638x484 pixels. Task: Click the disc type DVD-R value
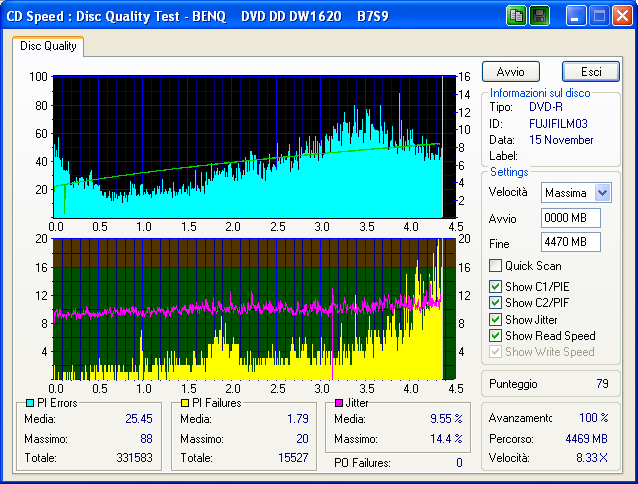546,107
